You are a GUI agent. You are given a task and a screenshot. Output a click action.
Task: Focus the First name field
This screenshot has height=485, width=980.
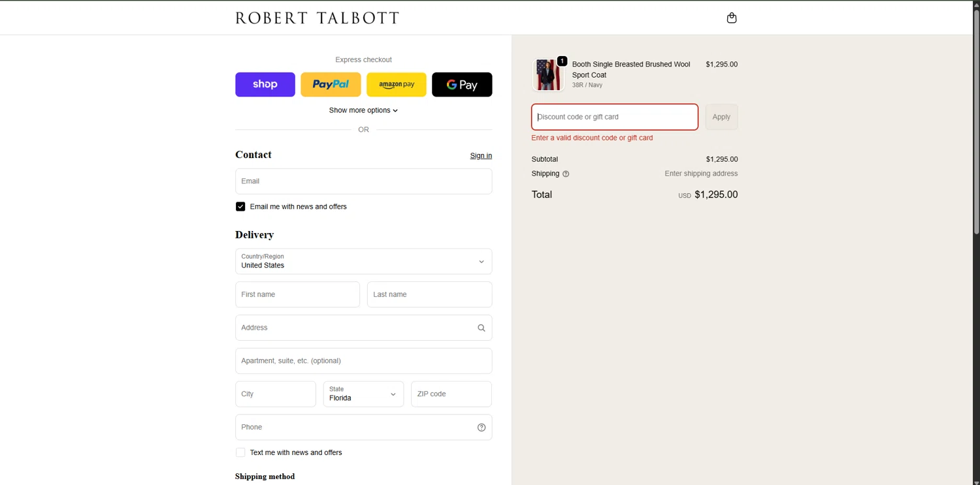coord(297,294)
